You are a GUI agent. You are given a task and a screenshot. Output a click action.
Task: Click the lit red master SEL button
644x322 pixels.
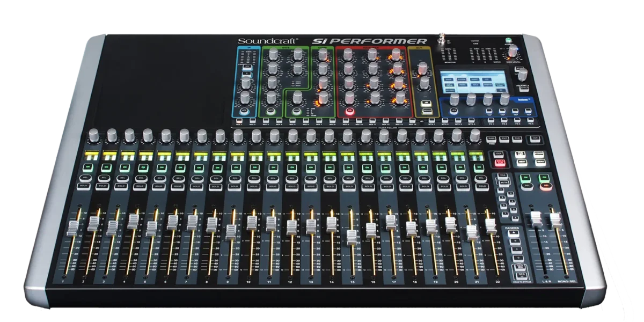coord(545,185)
